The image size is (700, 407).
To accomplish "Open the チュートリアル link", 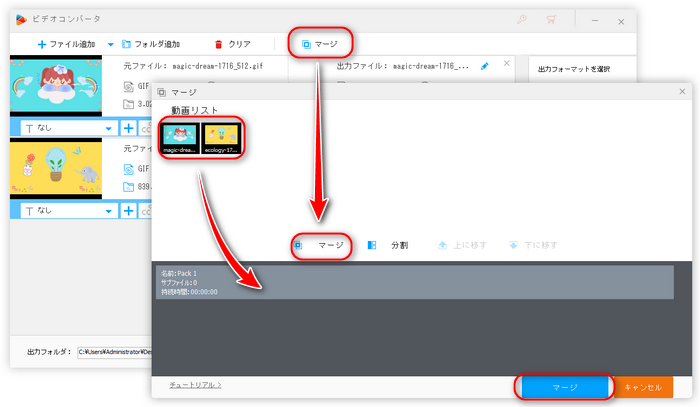I will (x=195, y=385).
